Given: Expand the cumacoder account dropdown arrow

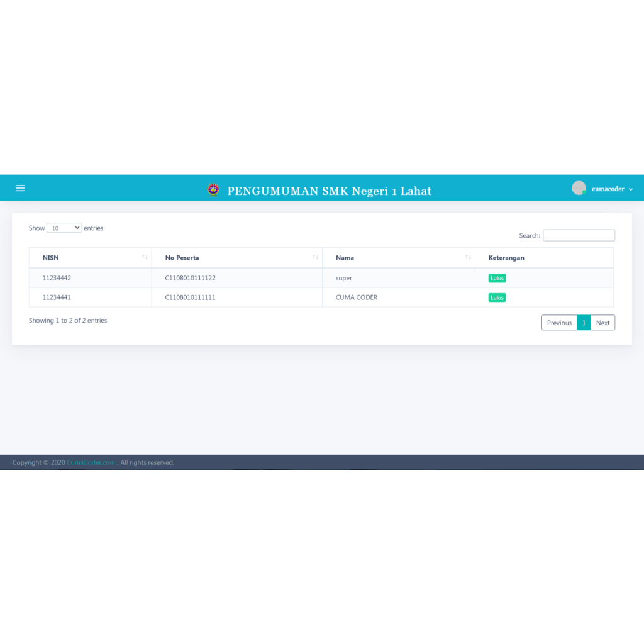Looking at the screenshot, I should [x=631, y=189].
